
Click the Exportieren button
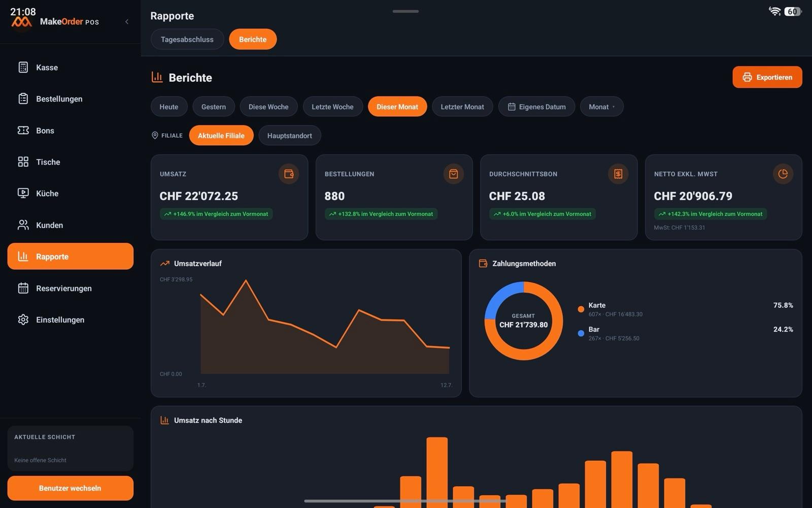767,77
